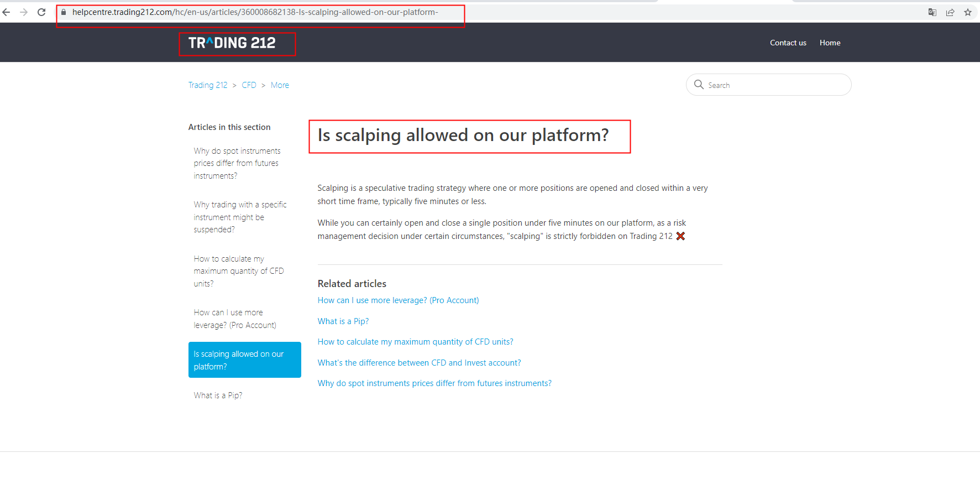Viewport: 980px width, 479px height.
Task: Reload the page with the refresh icon
Action: [x=41, y=12]
